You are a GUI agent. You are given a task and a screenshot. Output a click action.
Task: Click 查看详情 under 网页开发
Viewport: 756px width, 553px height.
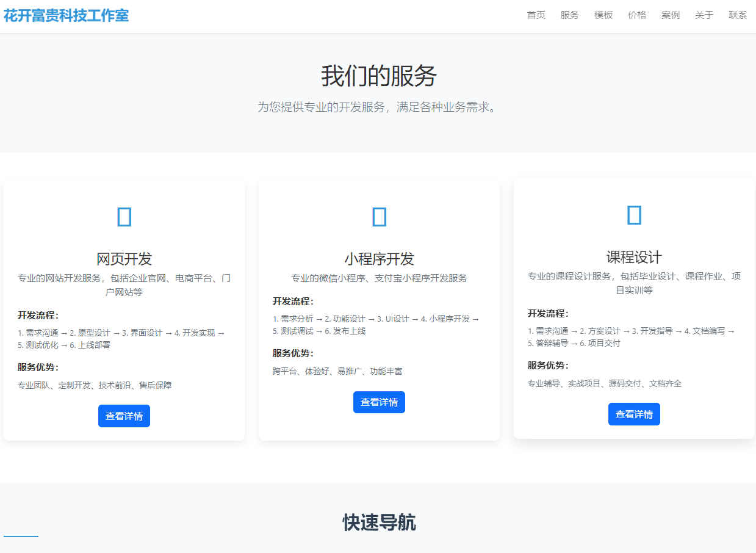tap(124, 416)
